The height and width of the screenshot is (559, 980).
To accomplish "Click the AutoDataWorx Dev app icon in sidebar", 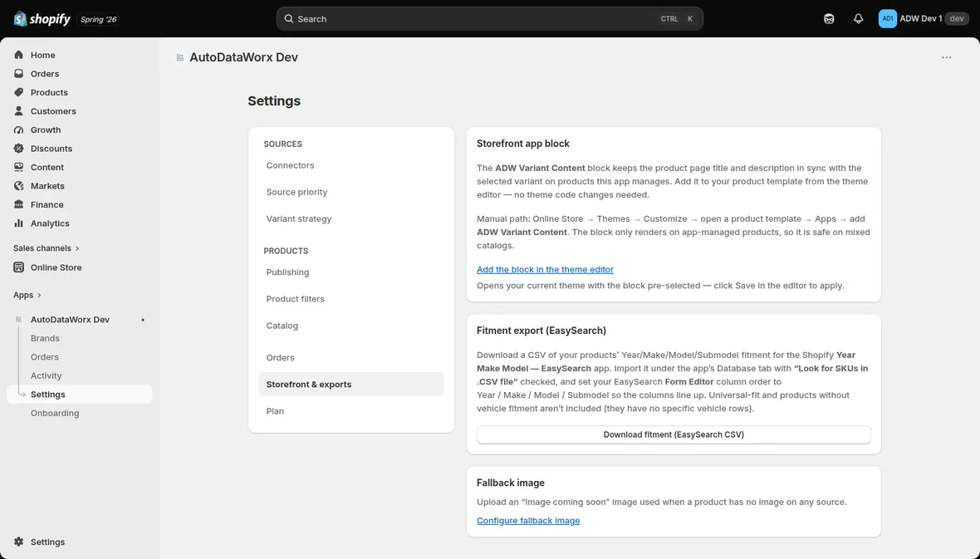I will 19,320.
